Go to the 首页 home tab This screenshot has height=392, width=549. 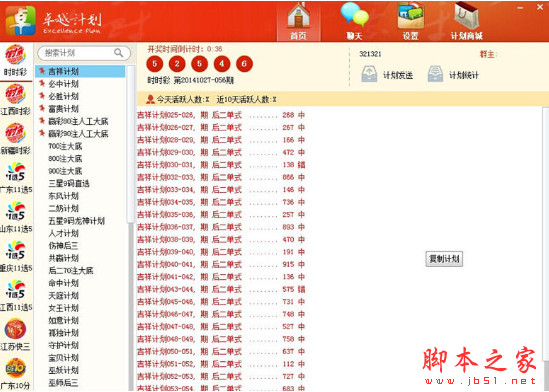point(298,21)
